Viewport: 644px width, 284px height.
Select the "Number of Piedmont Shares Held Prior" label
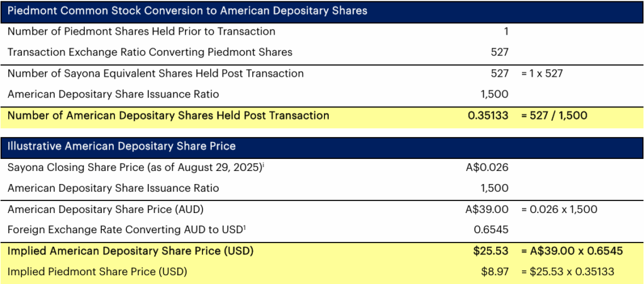pyautogui.click(x=142, y=31)
